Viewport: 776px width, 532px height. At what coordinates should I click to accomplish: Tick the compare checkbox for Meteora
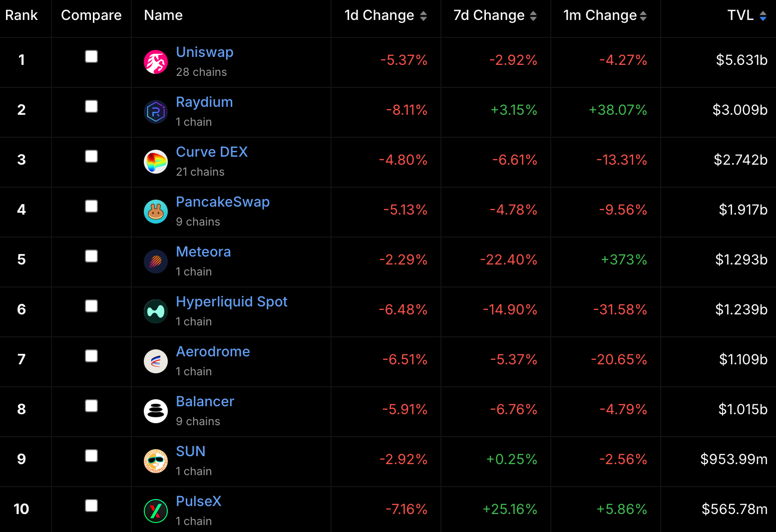(x=91, y=256)
